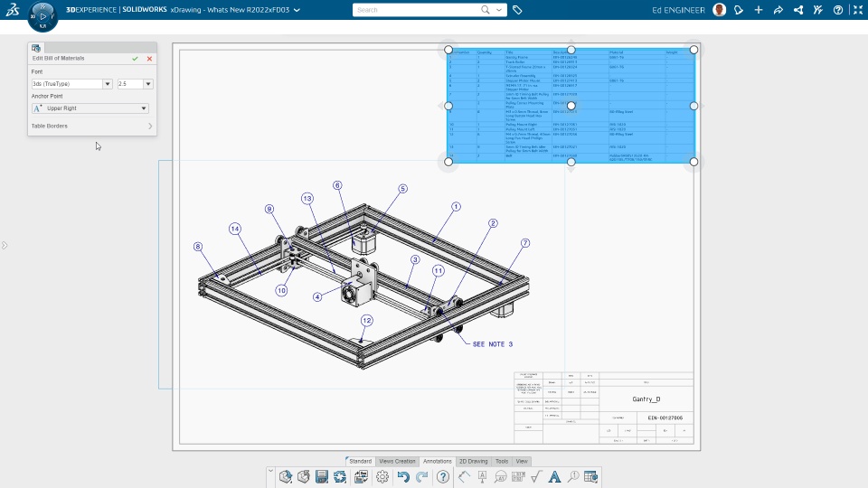
Task: Click the SEE NOTE 3 annotation
Action: click(493, 344)
